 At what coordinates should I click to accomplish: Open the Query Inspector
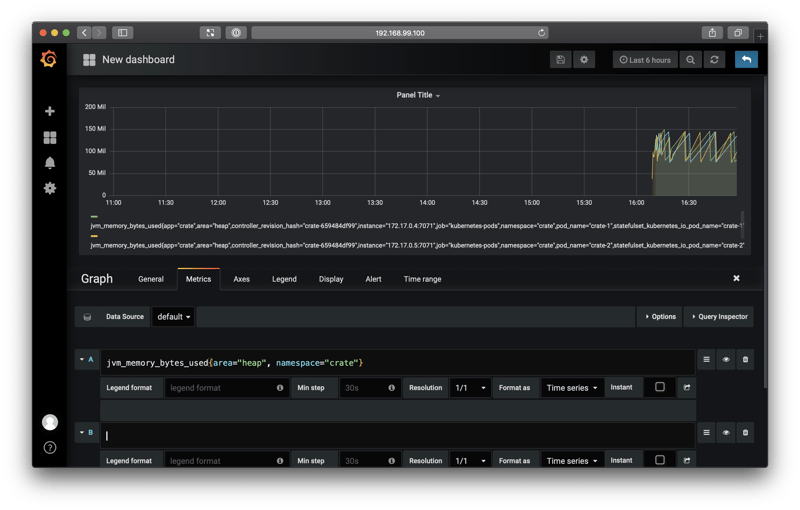pos(718,317)
